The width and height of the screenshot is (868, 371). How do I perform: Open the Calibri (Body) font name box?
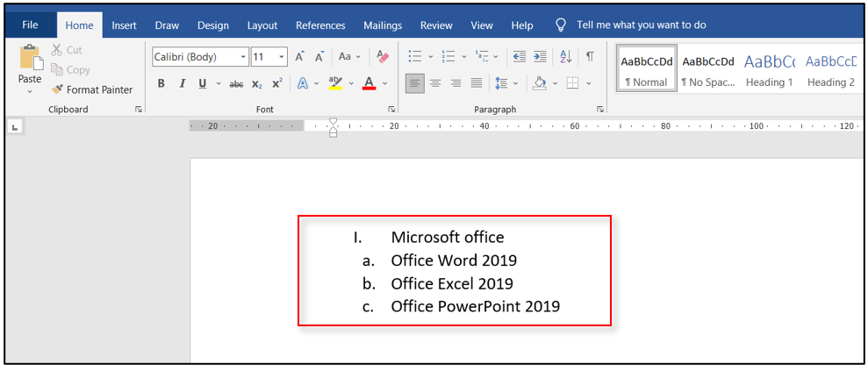click(200, 56)
